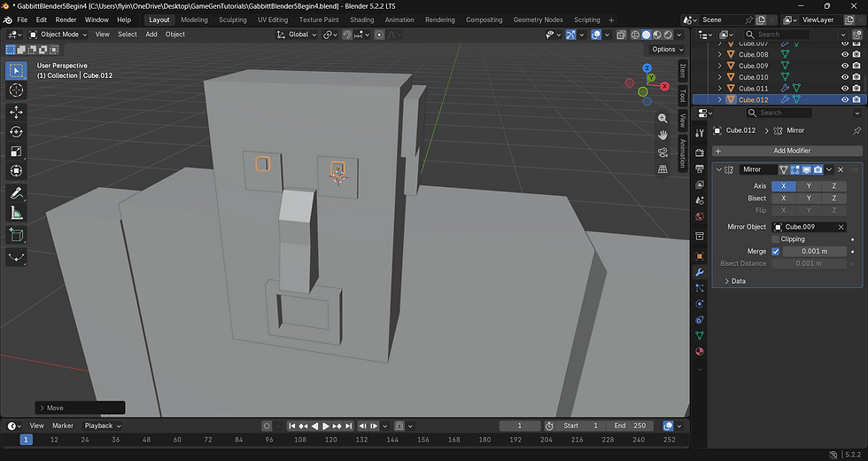Clear the Mirror Object Cube.009 field
868x461 pixels.
tap(841, 227)
